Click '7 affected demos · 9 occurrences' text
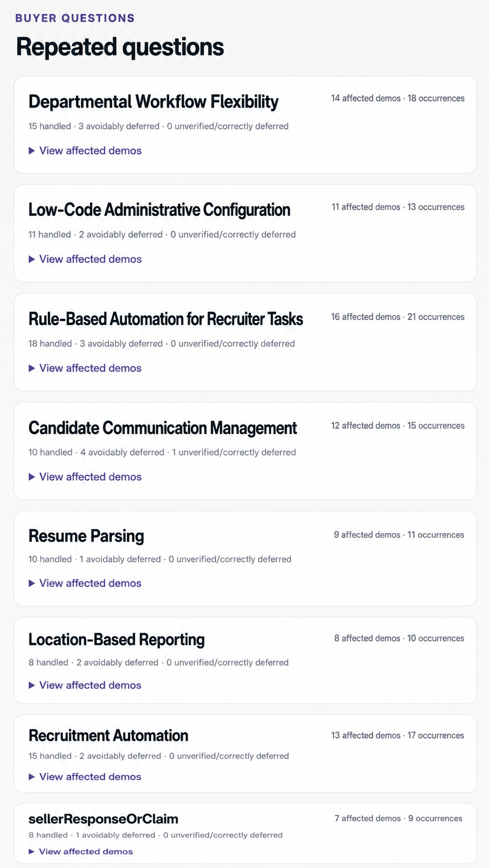489x868 pixels. click(399, 818)
